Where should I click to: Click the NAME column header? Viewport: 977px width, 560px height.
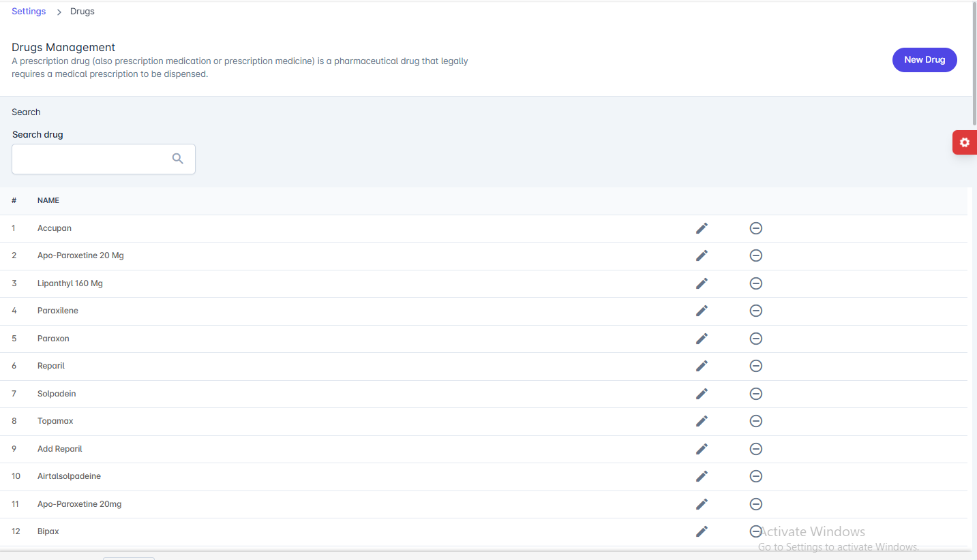click(x=48, y=201)
